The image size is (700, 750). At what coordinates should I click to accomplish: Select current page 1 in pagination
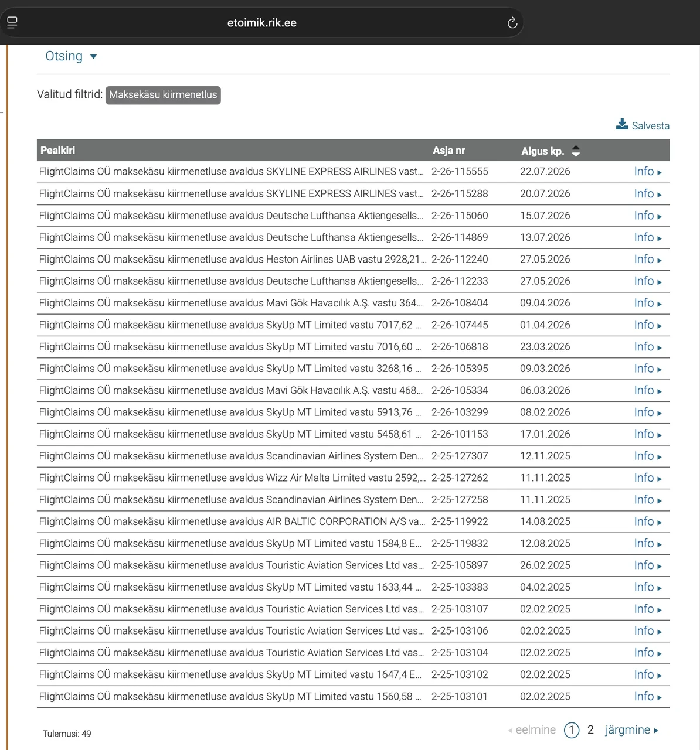click(572, 730)
